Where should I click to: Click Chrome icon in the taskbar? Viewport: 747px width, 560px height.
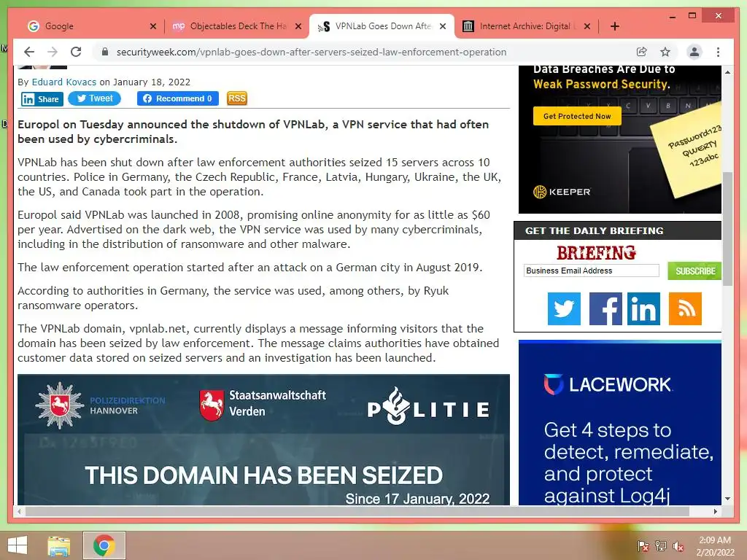(104, 545)
